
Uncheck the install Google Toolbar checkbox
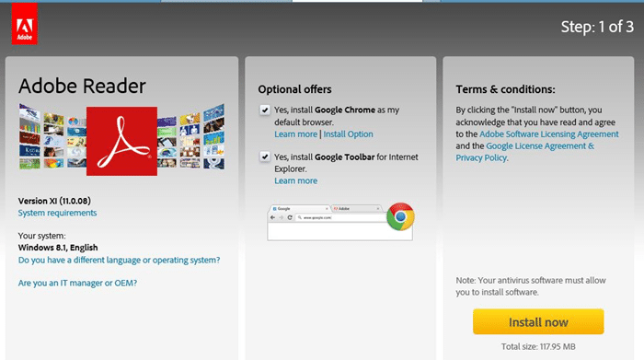(265, 157)
